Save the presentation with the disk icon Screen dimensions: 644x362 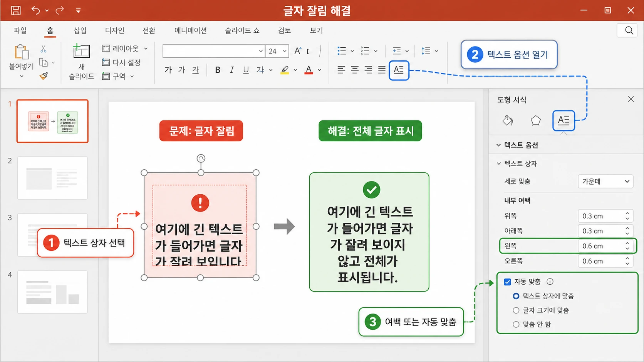pyautogui.click(x=16, y=10)
